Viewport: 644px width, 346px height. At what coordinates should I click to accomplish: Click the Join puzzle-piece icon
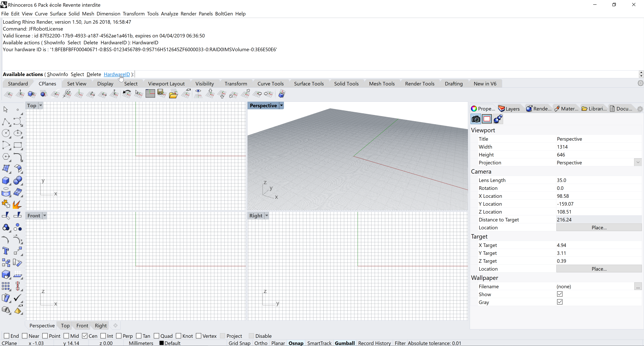(x=6, y=204)
